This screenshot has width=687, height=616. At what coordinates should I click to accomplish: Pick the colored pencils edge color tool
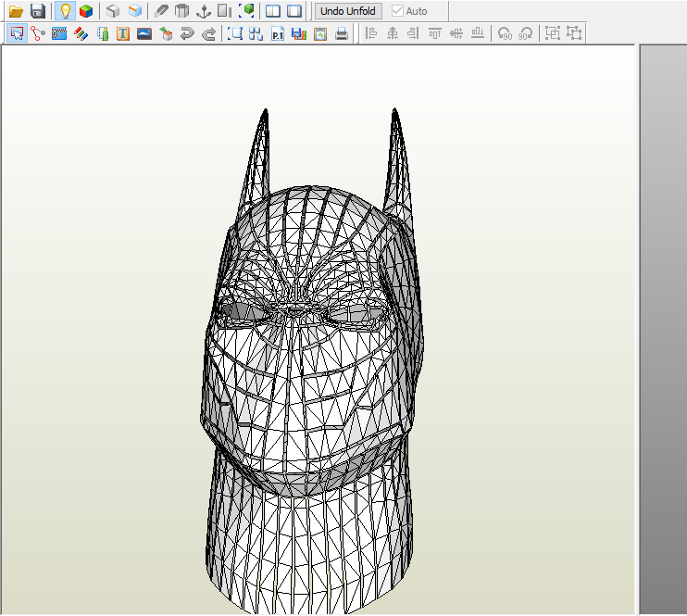[81, 33]
